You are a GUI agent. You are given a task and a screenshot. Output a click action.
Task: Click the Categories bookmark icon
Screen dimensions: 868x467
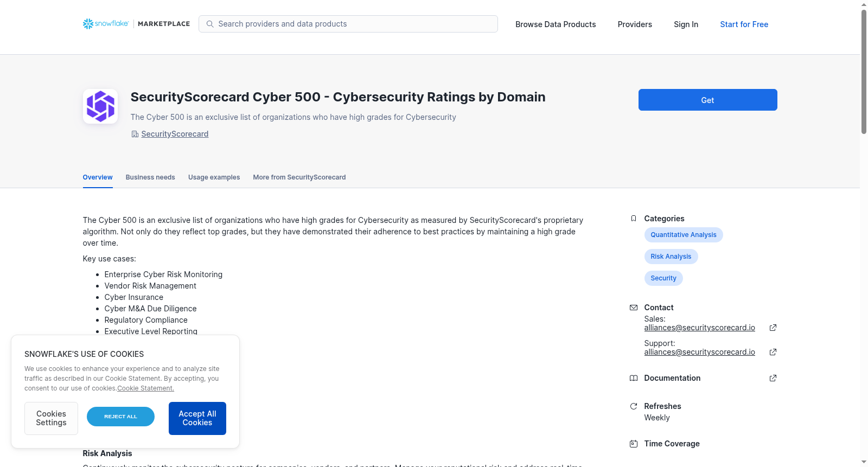(634, 219)
